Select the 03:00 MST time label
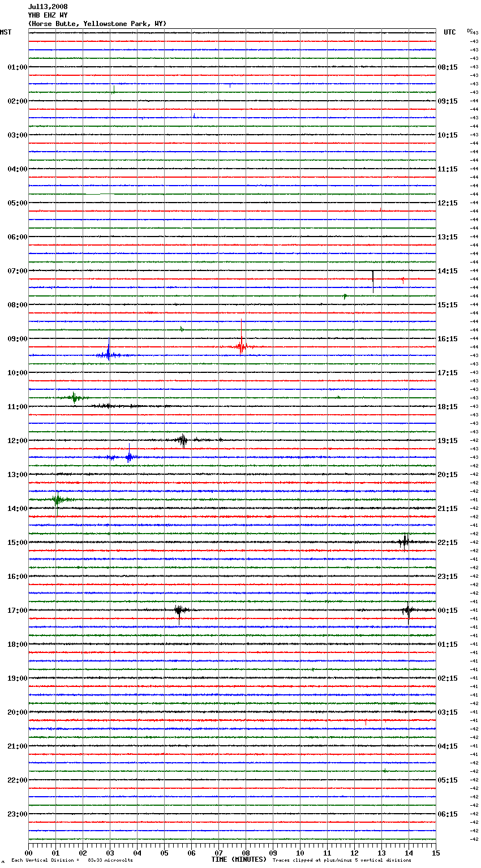This screenshot has height=868, width=481. click(x=18, y=135)
